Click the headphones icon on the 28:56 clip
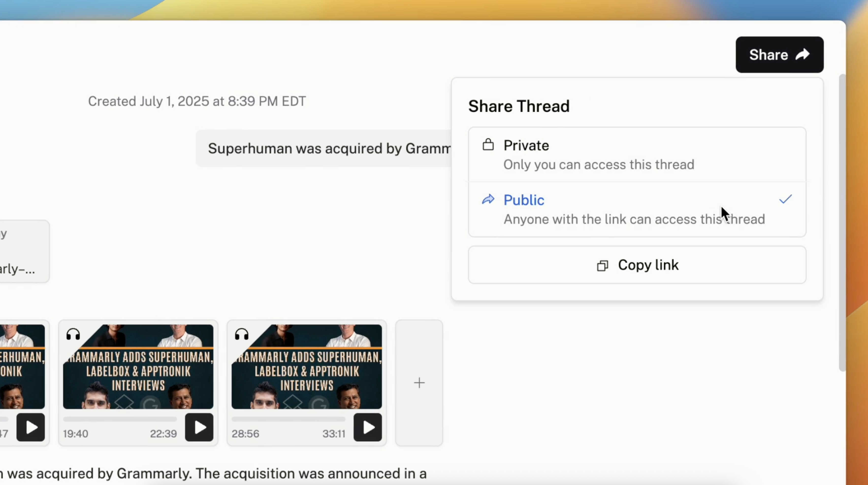868x485 pixels. click(x=241, y=334)
